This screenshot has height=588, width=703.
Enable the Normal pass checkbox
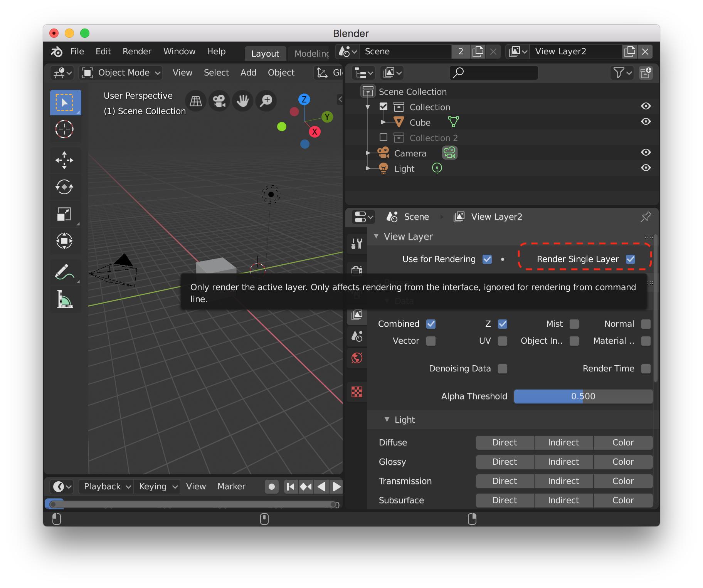pos(646,324)
